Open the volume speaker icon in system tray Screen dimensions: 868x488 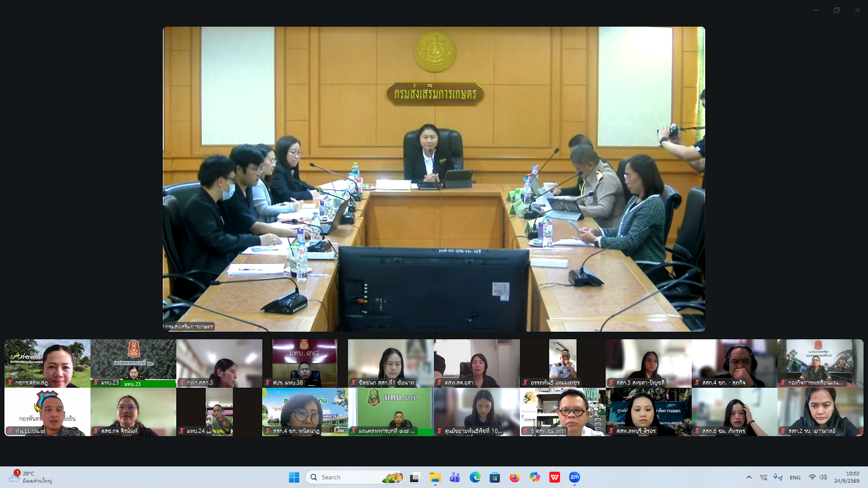(x=824, y=477)
